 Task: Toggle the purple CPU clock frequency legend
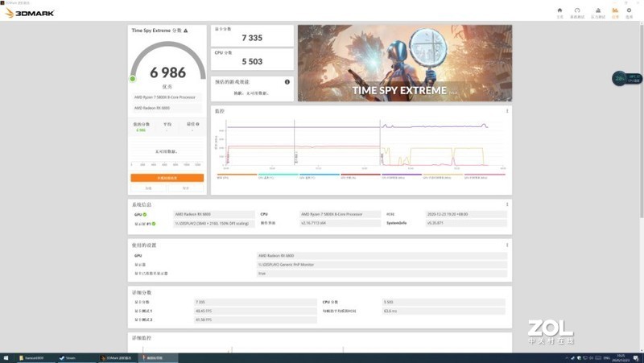pyautogui.click(x=402, y=176)
